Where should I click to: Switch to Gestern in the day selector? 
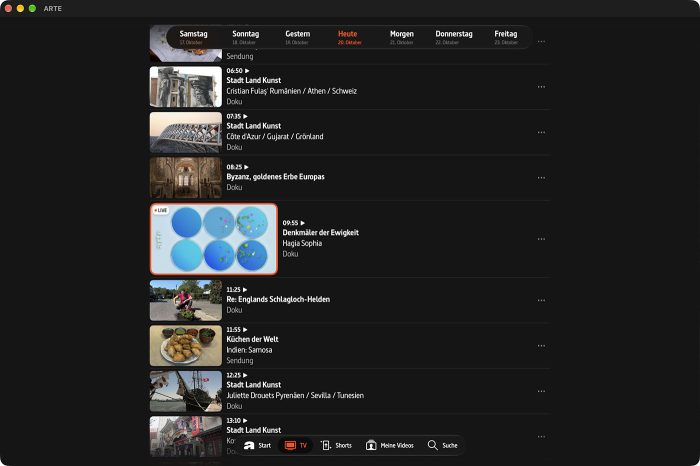tap(297, 37)
